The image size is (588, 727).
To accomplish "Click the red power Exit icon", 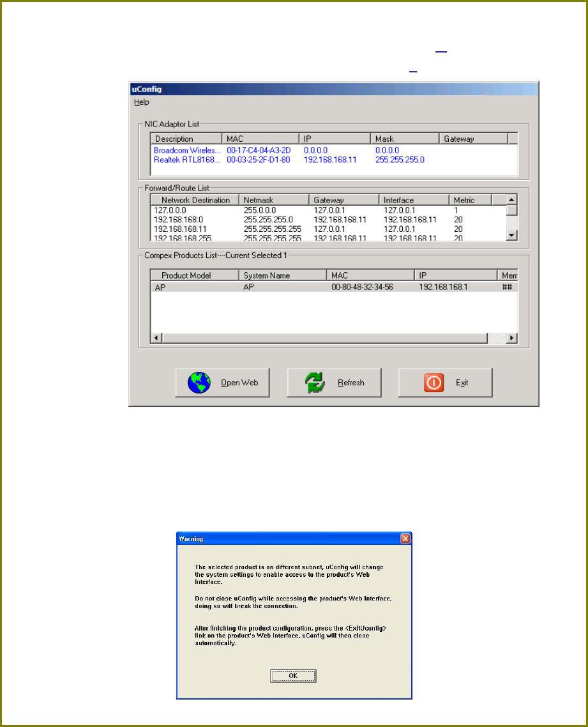I will pyautogui.click(x=433, y=383).
